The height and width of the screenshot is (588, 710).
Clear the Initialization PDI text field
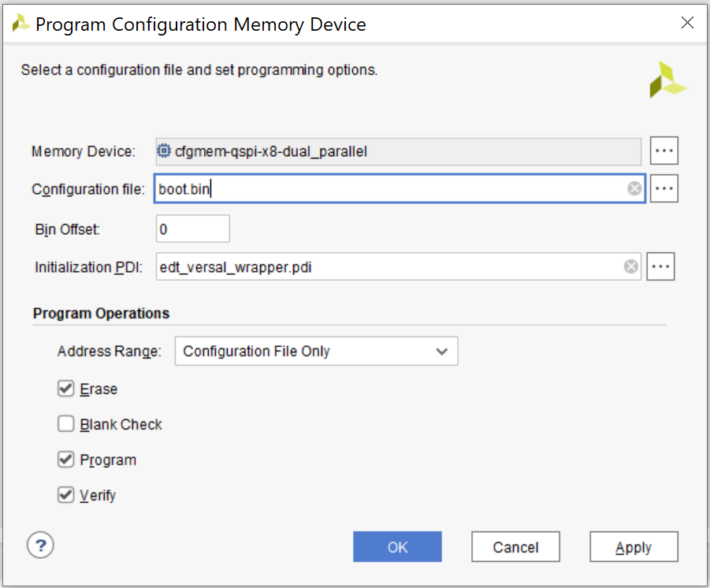click(x=630, y=267)
